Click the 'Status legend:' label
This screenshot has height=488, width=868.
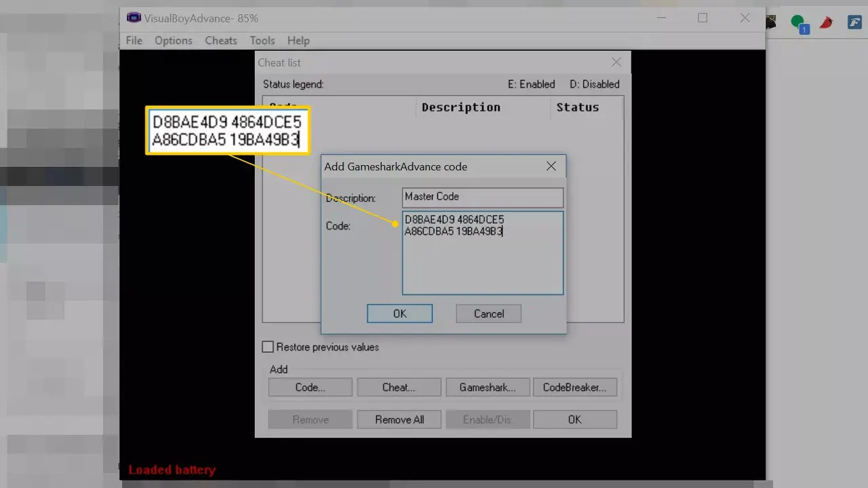click(293, 84)
